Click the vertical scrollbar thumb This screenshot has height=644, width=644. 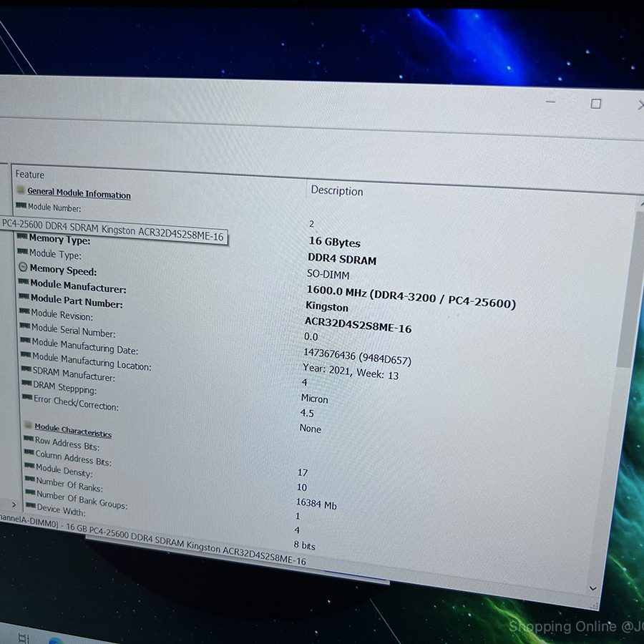pyautogui.click(x=631, y=290)
